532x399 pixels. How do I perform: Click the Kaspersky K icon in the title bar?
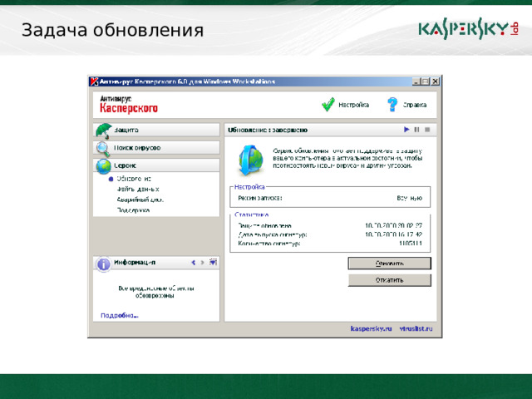tap(94, 81)
